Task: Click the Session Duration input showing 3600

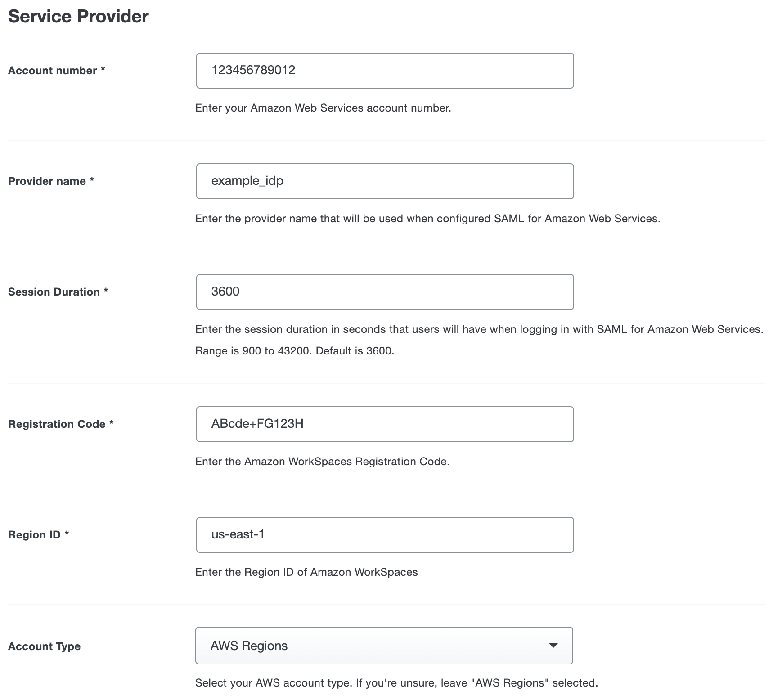Action: click(x=385, y=292)
